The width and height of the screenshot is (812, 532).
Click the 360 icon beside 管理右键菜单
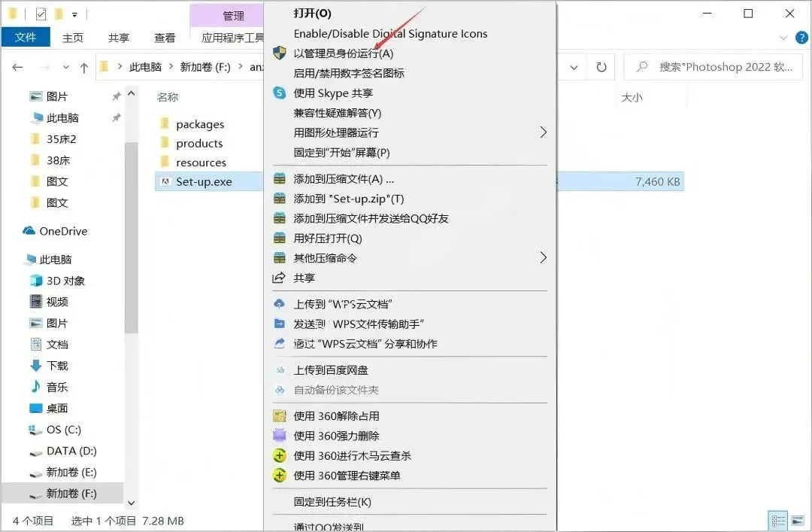(x=280, y=475)
